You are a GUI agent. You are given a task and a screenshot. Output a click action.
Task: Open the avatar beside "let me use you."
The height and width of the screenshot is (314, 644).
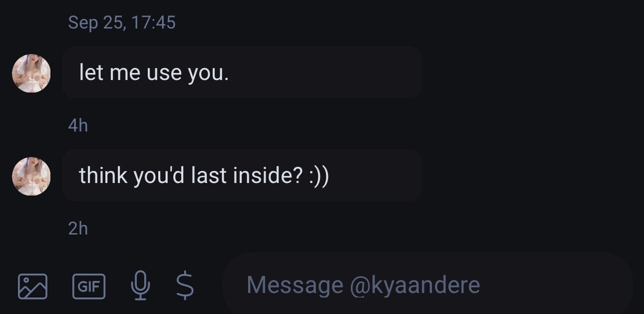(x=31, y=73)
